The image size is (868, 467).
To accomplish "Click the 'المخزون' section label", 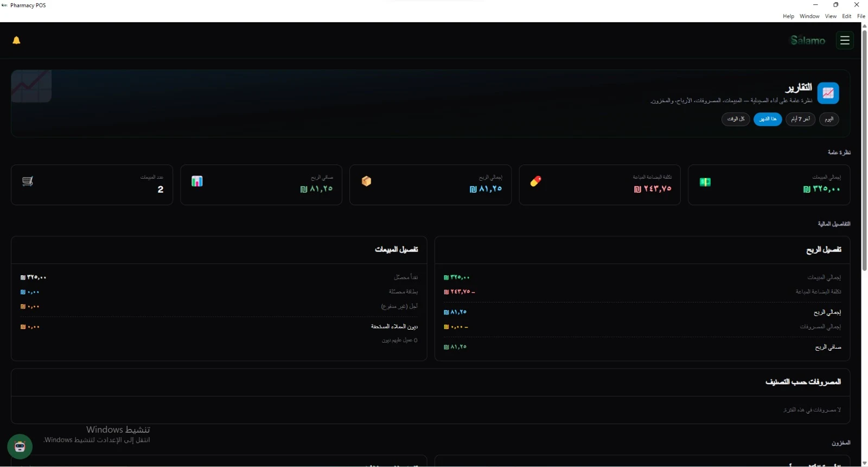I will 841,443.
